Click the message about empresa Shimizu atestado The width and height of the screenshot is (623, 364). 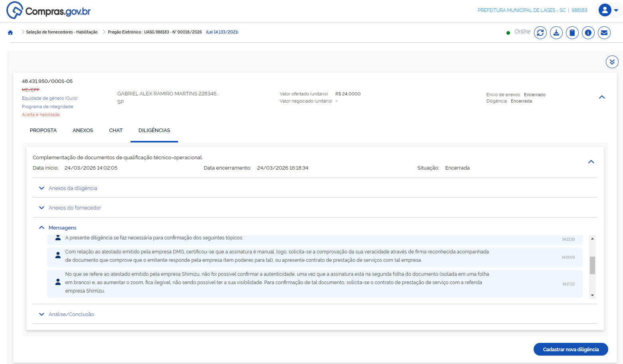tap(314, 284)
